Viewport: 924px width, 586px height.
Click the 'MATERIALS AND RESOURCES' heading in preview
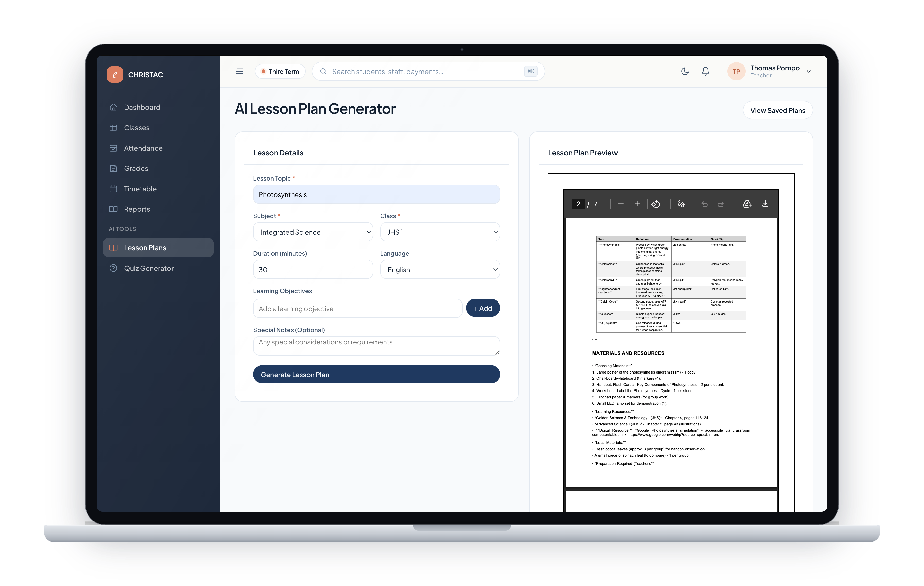tap(628, 353)
